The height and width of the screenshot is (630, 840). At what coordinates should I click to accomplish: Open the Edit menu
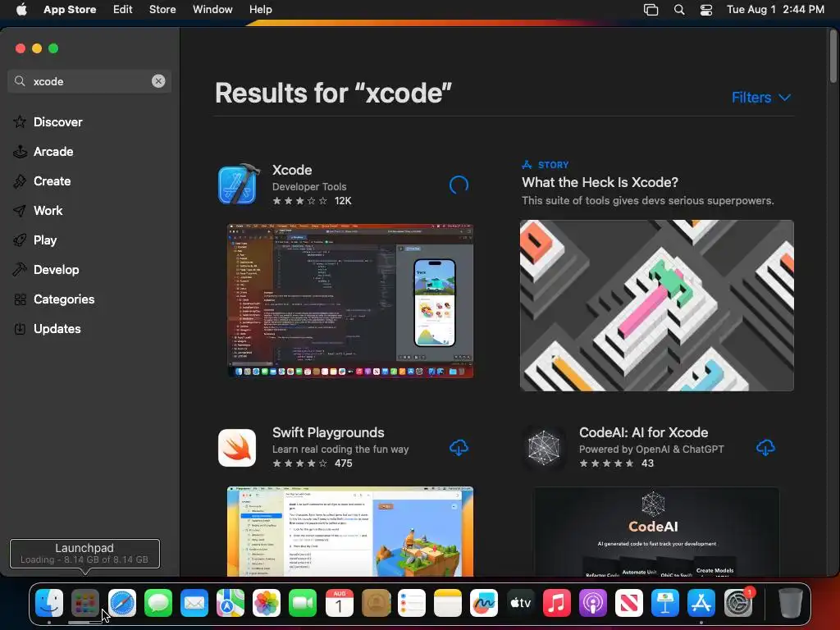(x=123, y=9)
